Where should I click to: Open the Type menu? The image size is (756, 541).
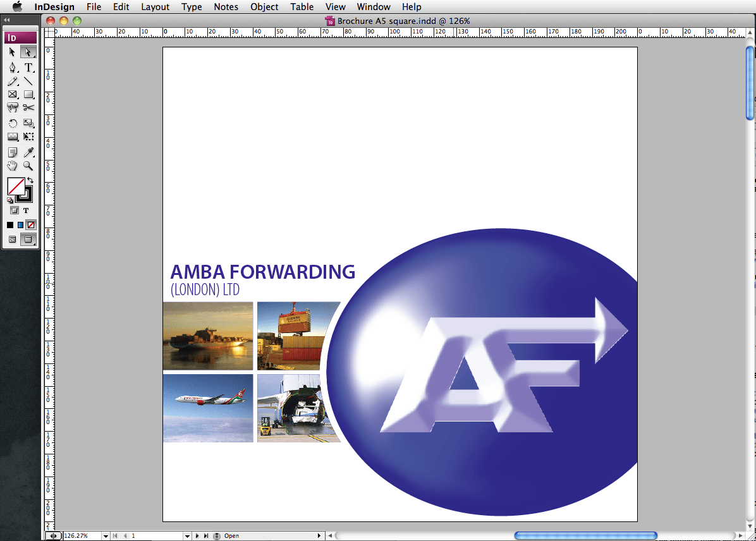pos(192,7)
